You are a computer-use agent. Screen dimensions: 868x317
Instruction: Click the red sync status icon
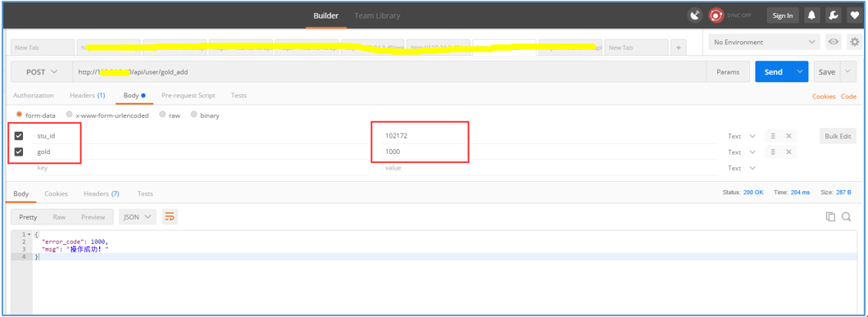tap(716, 16)
